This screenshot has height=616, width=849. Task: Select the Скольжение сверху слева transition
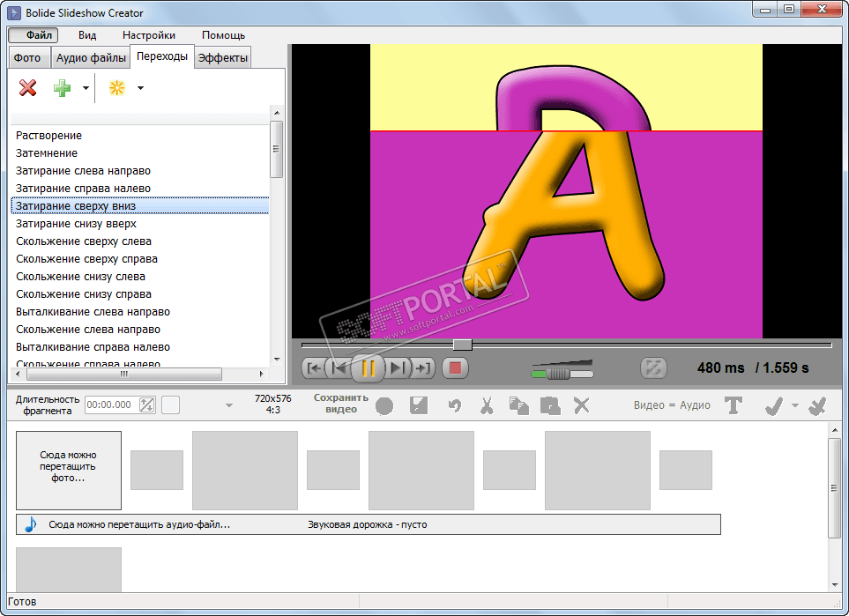click(139, 241)
